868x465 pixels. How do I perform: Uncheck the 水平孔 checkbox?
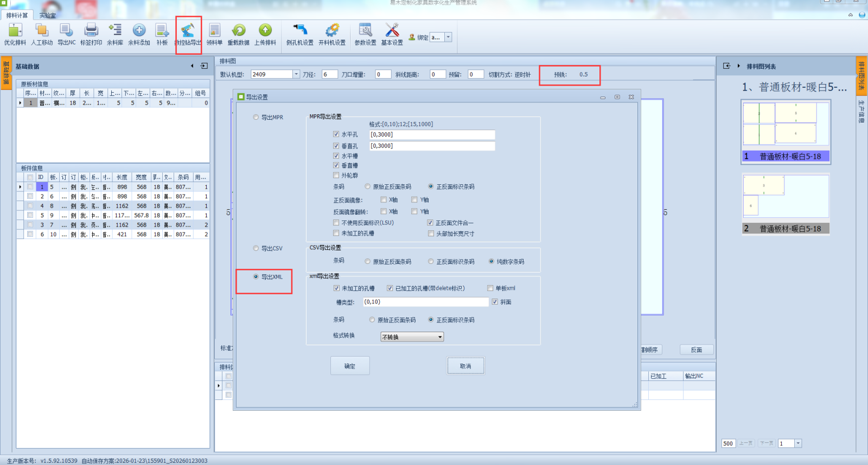336,134
